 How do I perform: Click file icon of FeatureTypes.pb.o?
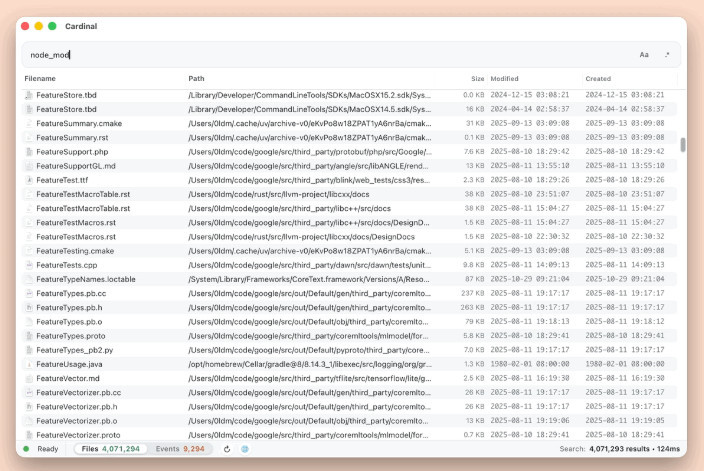point(29,321)
